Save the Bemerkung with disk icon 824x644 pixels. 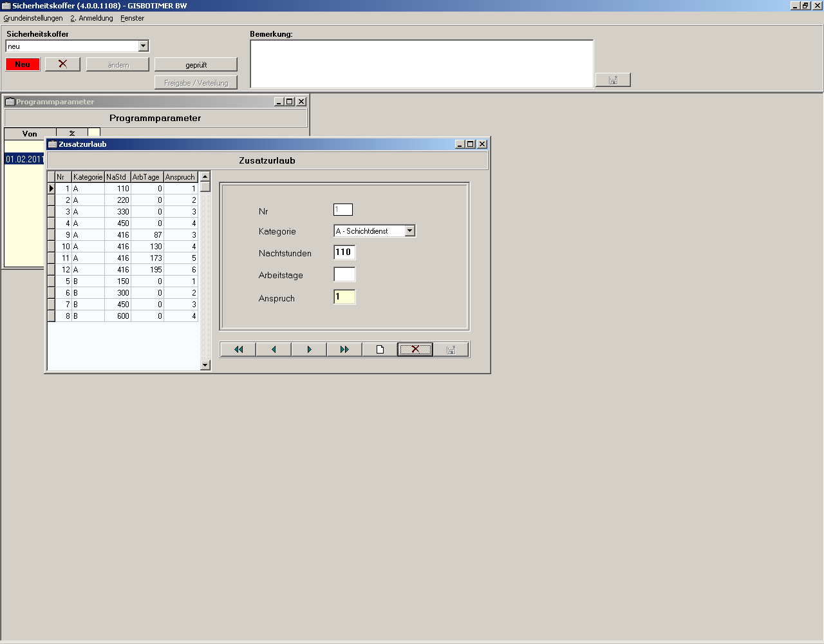[613, 80]
